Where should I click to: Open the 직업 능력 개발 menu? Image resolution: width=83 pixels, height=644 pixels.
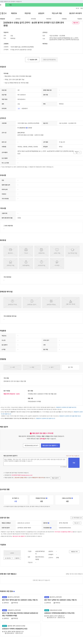(57, 13)
